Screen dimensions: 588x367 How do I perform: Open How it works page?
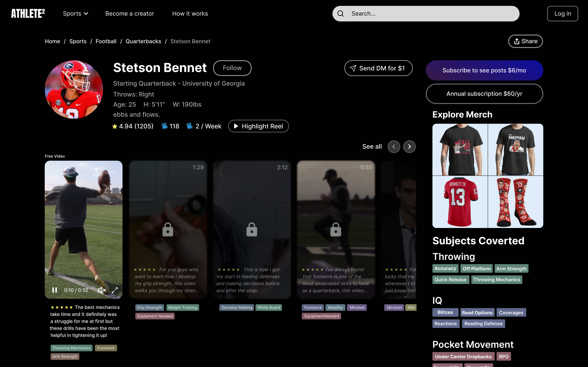tap(190, 14)
